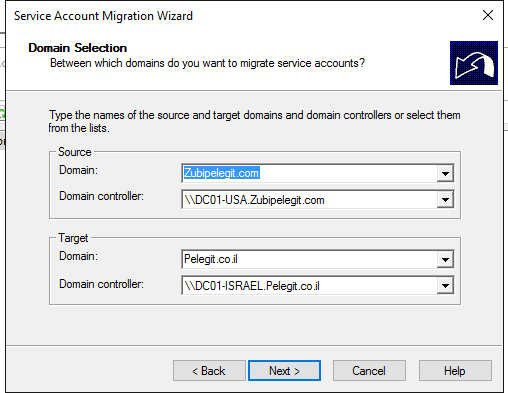
Task: Open the wizard Help
Action: (455, 371)
